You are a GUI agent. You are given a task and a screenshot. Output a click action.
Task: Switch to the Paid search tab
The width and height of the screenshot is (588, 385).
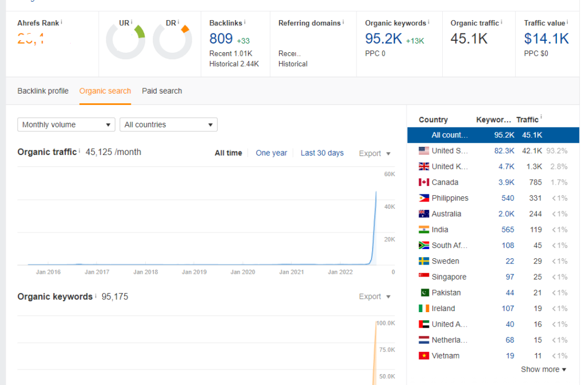[x=162, y=91]
